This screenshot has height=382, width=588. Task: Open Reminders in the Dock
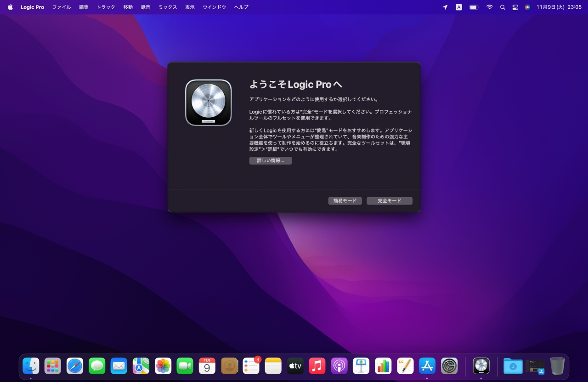(251, 366)
